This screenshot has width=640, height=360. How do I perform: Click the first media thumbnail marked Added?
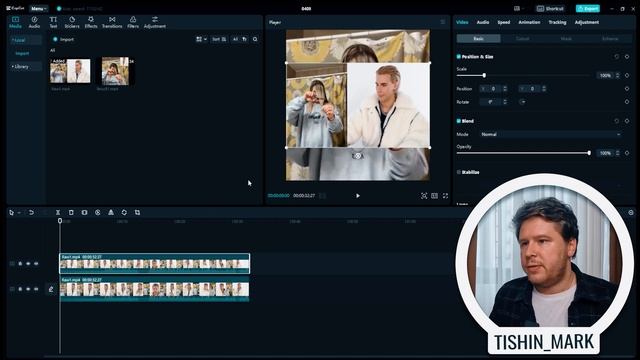pos(70,71)
